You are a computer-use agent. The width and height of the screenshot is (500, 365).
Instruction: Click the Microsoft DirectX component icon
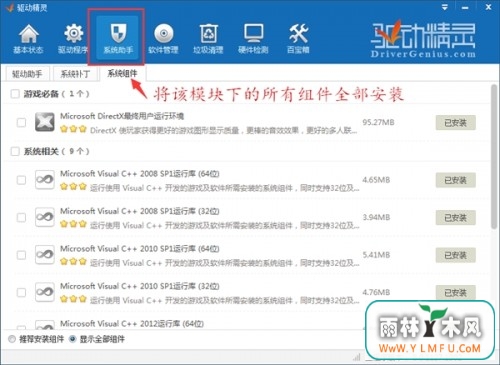point(45,122)
